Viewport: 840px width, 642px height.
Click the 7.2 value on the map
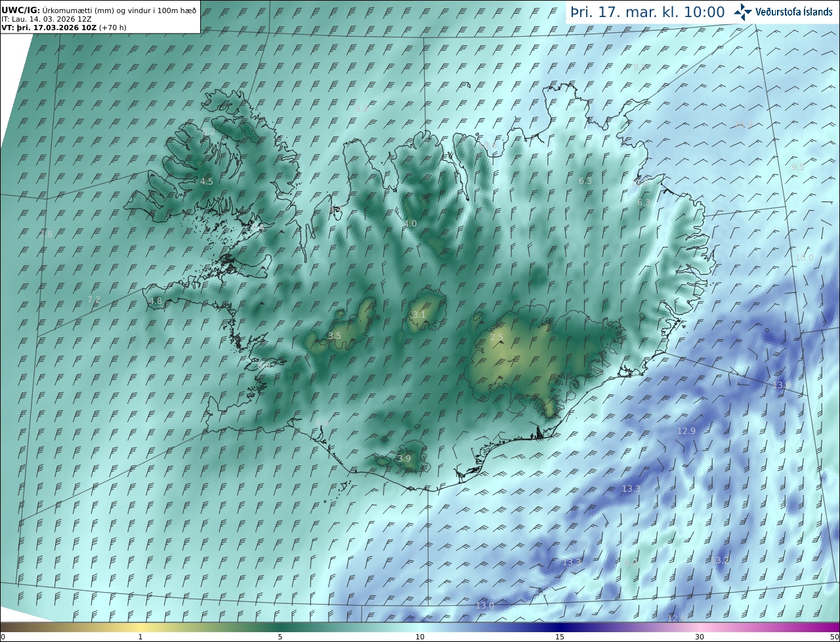(x=94, y=299)
